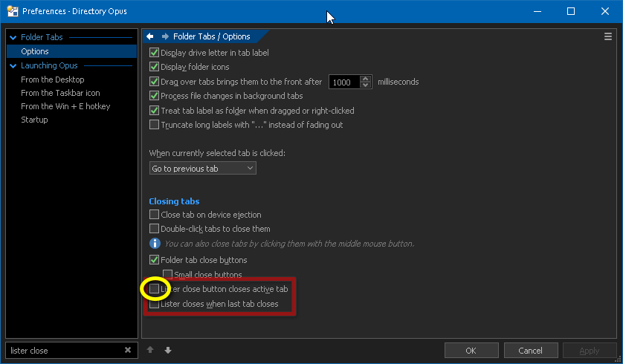The image size is (623, 364).
Task: Maximize the Preferences window
Action: coord(571,11)
